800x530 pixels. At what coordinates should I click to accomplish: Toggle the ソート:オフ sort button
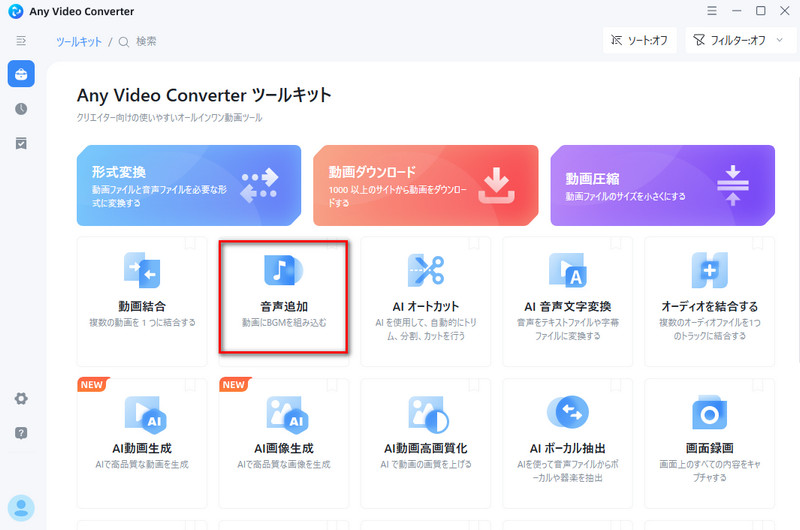(640, 40)
